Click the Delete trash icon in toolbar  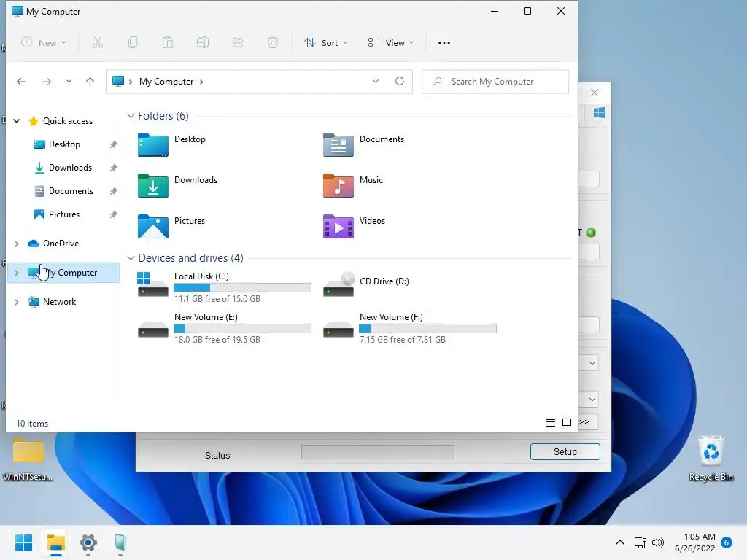pos(273,43)
